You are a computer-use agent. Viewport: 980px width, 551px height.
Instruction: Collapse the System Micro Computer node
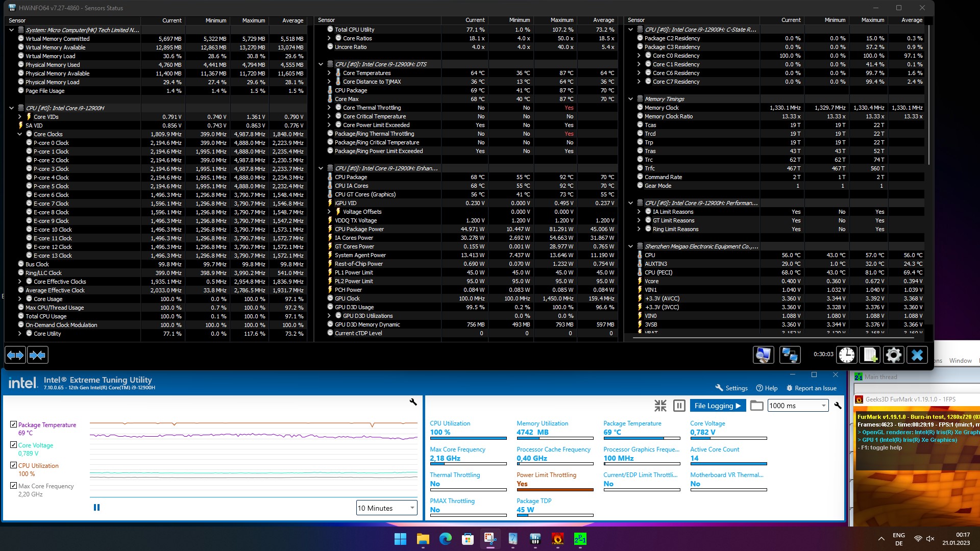tap(11, 30)
